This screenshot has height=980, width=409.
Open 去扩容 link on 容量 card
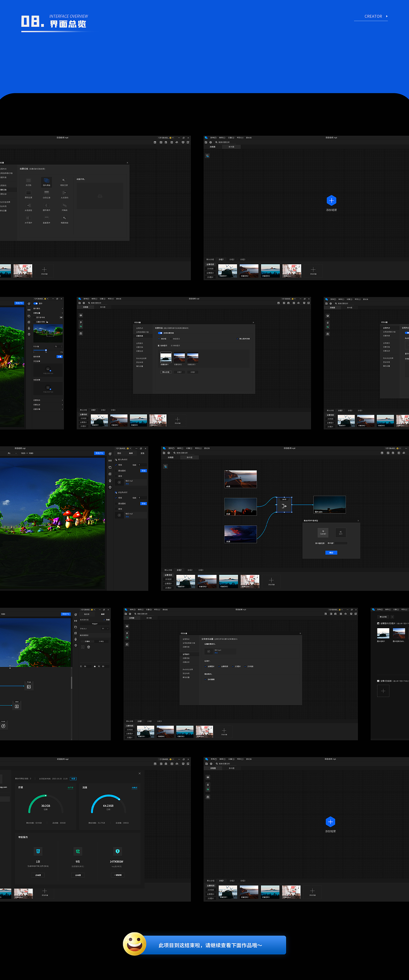coord(70,788)
